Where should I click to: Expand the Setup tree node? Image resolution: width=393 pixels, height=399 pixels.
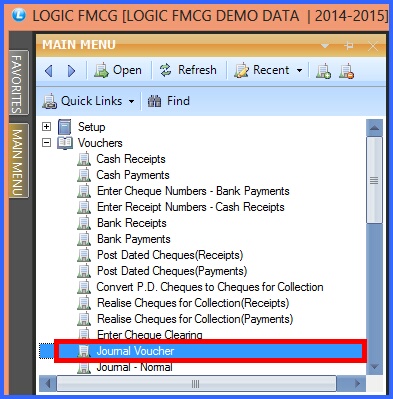coord(47,127)
